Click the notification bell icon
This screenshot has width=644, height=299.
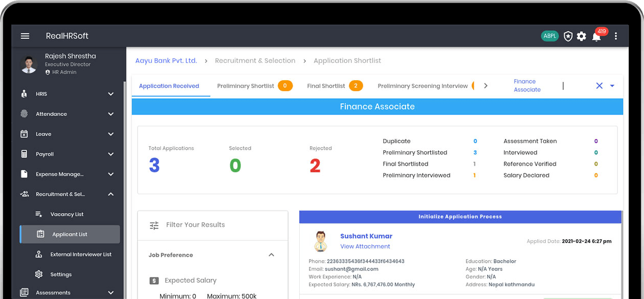[596, 36]
